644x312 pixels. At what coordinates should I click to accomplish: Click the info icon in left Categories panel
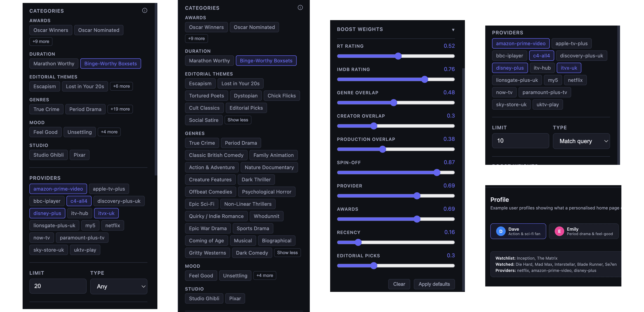[144, 10]
